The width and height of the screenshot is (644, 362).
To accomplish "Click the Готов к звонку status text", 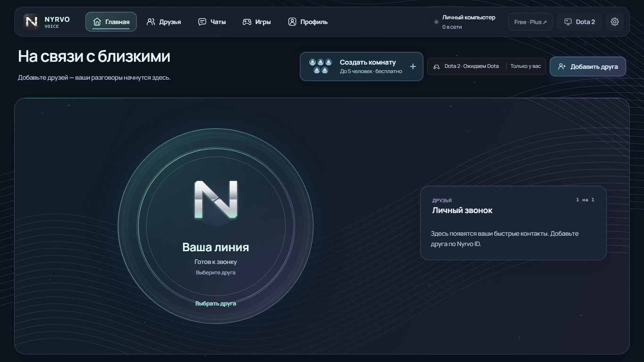I will pyautogui.click(x=215, y=262).
